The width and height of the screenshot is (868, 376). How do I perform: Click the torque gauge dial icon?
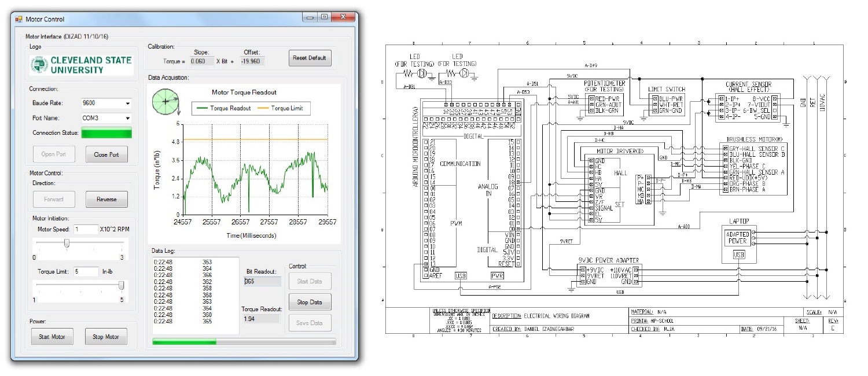click(167, 101)
